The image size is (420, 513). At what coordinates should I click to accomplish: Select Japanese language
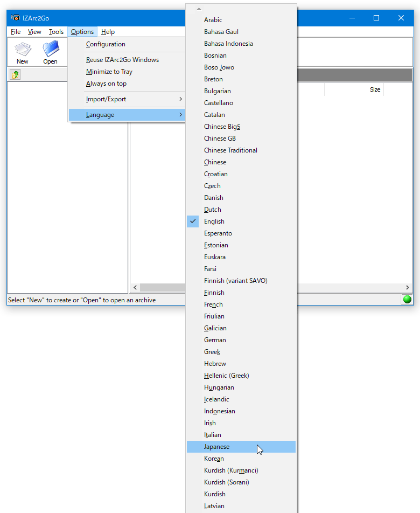[241, 447]
